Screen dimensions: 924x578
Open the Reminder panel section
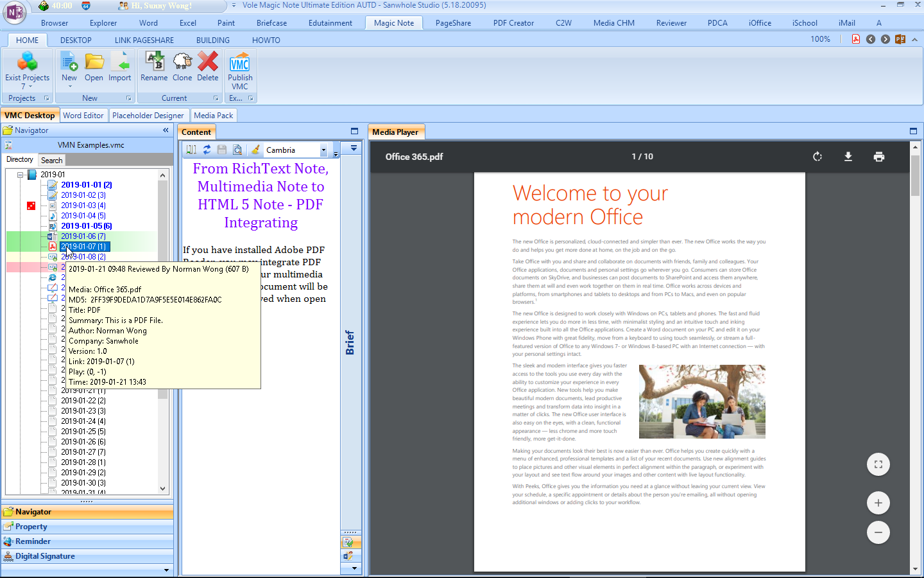[87, 541]
